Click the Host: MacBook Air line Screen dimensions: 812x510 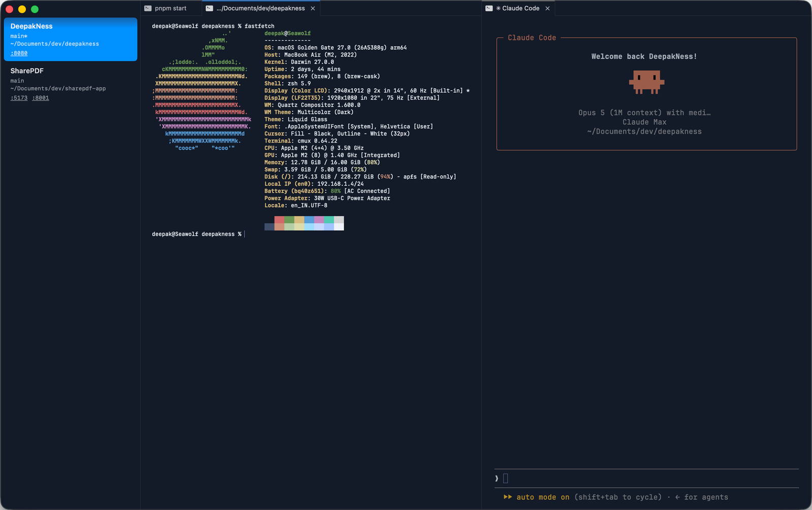311,55
